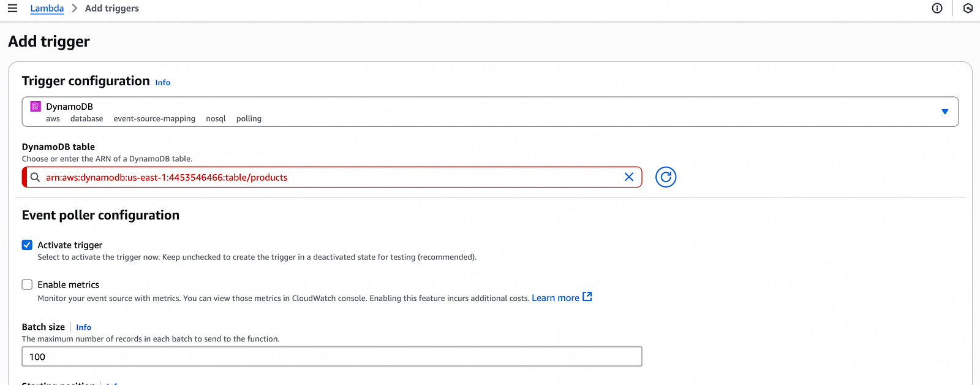Uncheck the Activate trigger checkbox
980x385 pixels.
coord(27,245)
